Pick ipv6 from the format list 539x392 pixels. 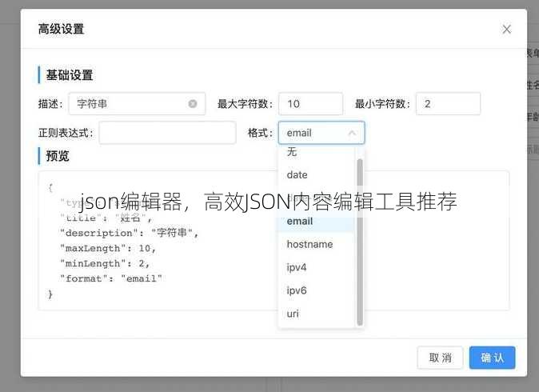point(316,290)
